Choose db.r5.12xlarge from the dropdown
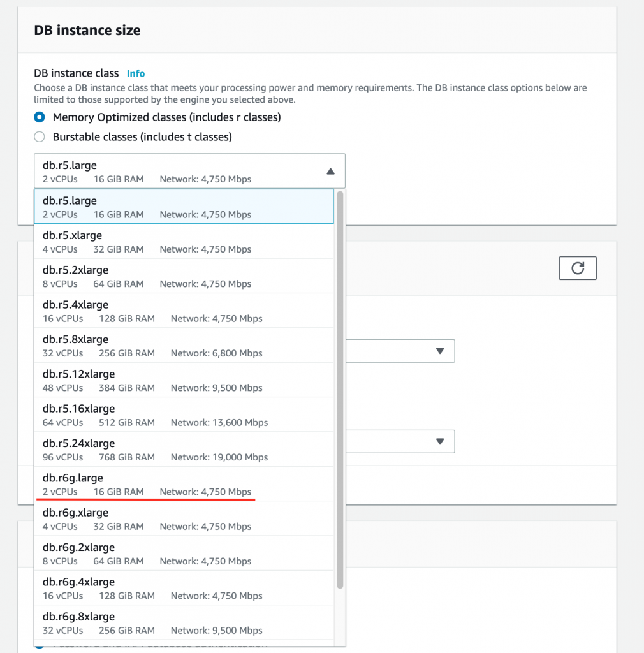Viewport: 644px width, 653px height. click(x=185, y=380)
